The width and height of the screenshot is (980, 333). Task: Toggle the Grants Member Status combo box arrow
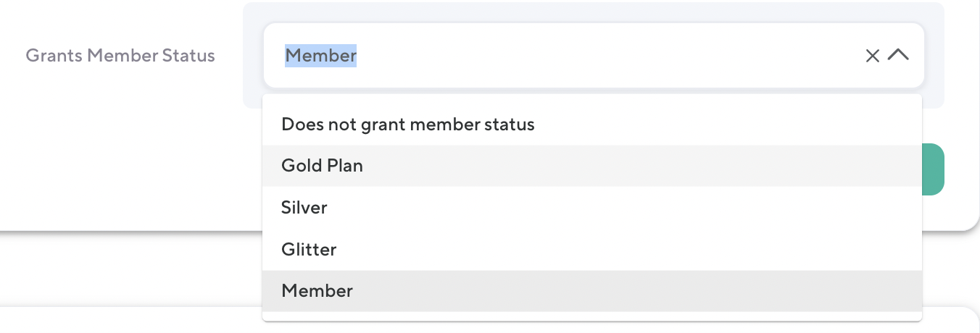[x=898, y=55]
